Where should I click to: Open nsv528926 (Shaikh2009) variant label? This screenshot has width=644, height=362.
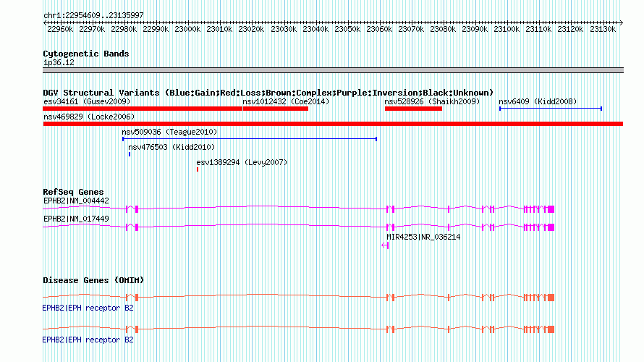pos(432,101)
